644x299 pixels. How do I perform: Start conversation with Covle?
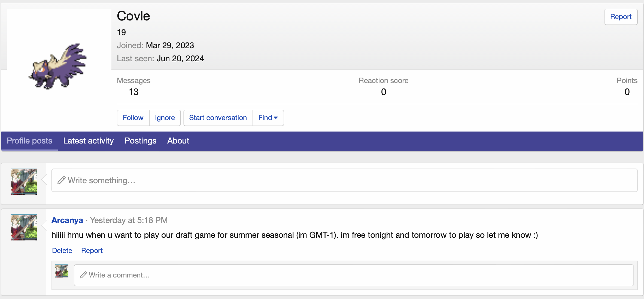point(218,118)
